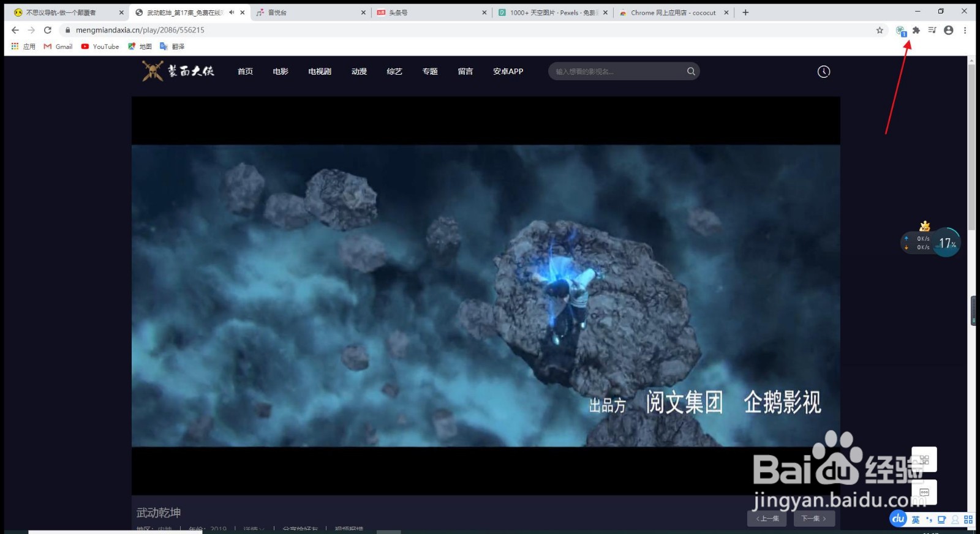Open the 安卓APP page
The width and height of the screenshot is (980, 534).
pyautogui.click(x=508, y=72)
